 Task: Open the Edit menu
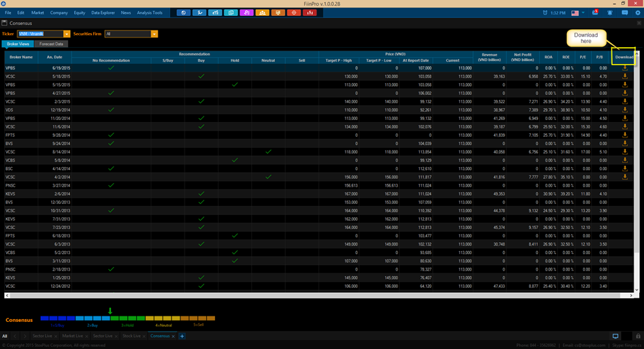coord(21,12)
